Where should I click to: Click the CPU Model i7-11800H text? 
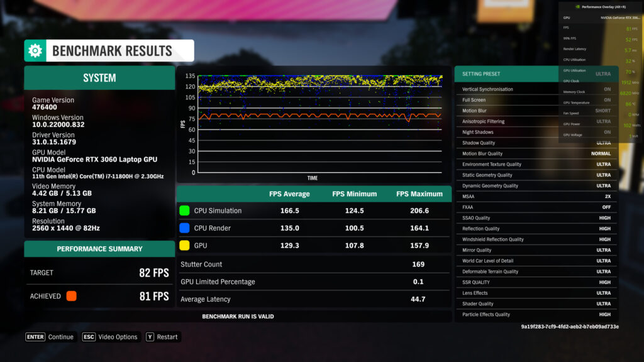point(97,177)
